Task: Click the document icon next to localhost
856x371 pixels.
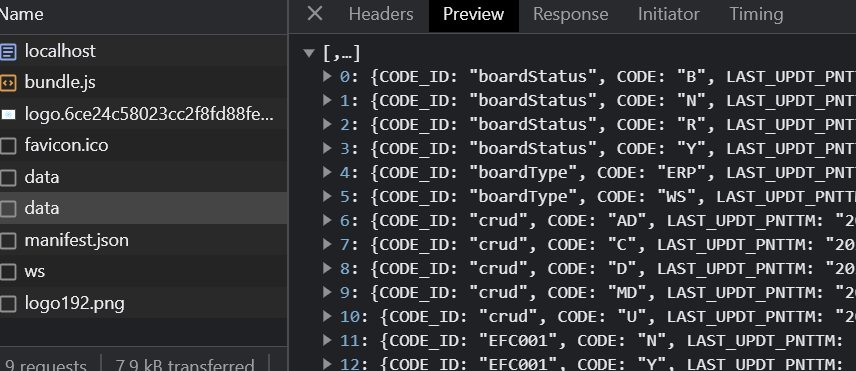Action: click(x=8, y=51)
